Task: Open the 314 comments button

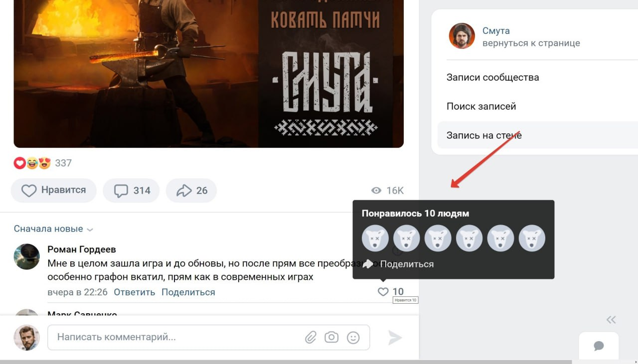Action: tap(131, 190)
